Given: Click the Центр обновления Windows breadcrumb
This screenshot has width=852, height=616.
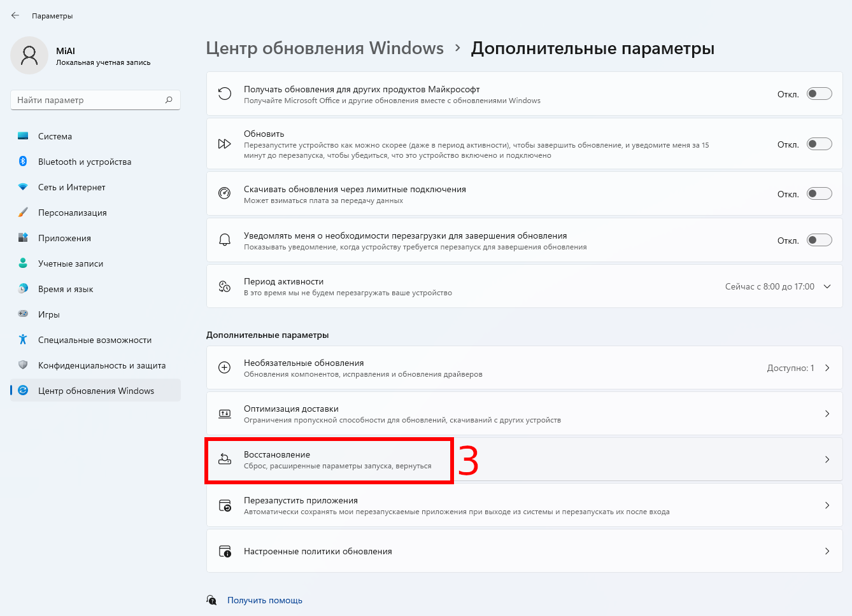Looking at the screenshot, I should pyautogui.click(x=325, y=48).
